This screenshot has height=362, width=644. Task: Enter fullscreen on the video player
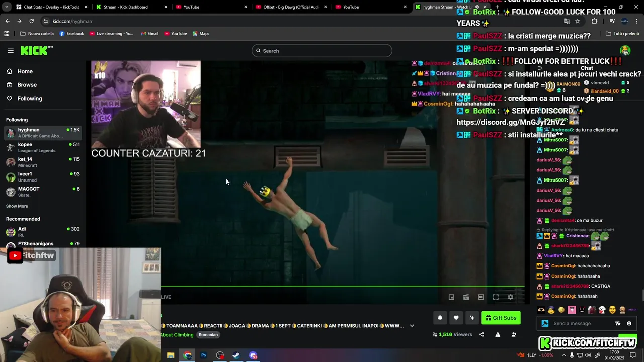coord(496,297)
